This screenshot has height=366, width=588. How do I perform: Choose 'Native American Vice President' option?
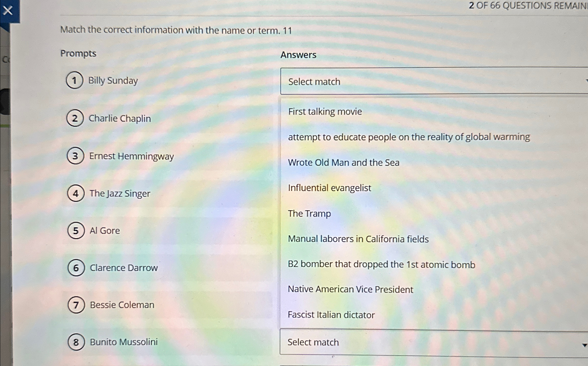point(350,289)
